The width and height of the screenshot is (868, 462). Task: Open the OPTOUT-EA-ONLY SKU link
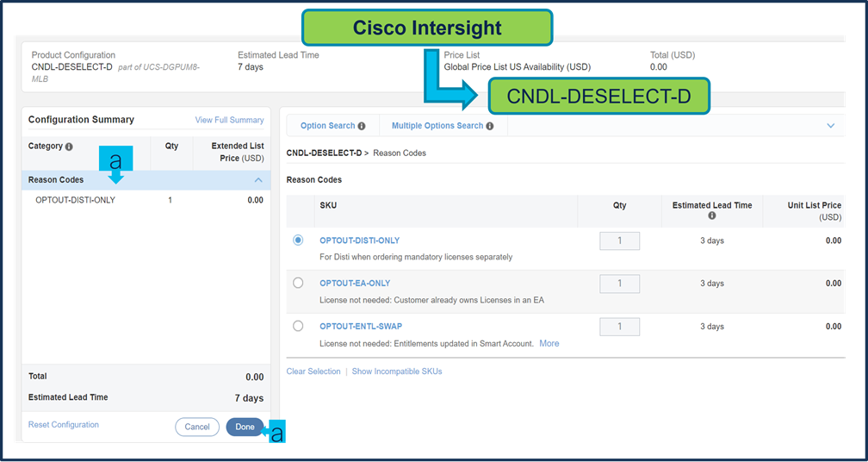355,283
